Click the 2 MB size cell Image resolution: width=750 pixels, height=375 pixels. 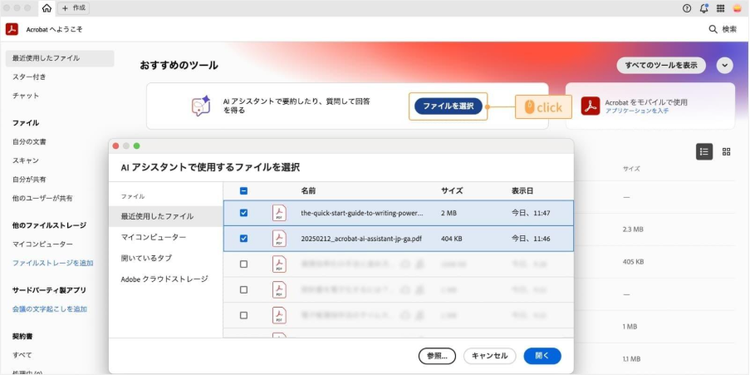coord(449,213)
